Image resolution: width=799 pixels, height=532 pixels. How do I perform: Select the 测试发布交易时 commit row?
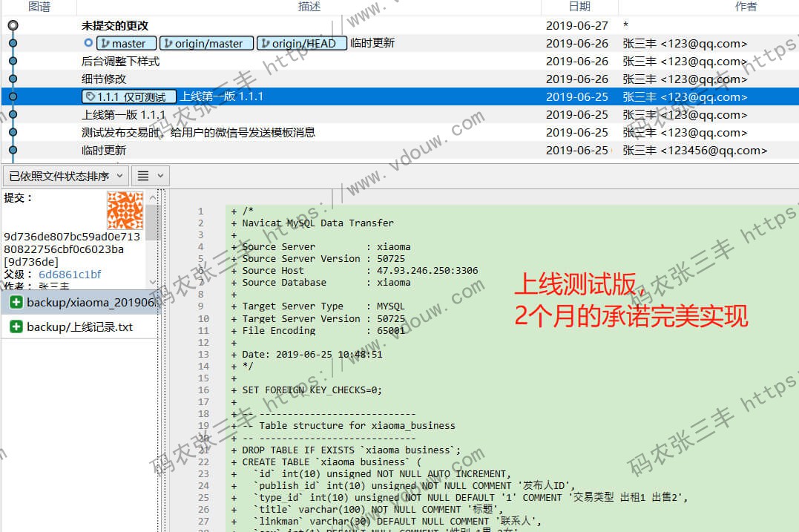tap(297, 133)
